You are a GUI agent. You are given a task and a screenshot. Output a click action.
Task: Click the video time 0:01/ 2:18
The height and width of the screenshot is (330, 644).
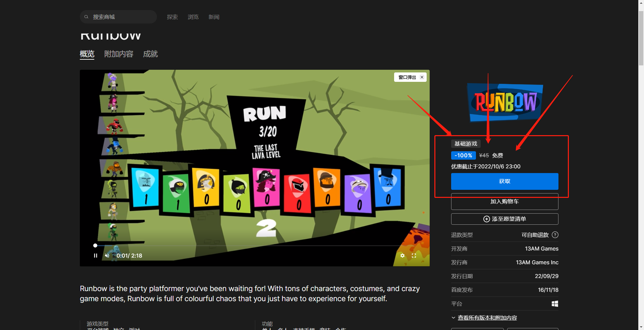(129, 256)
